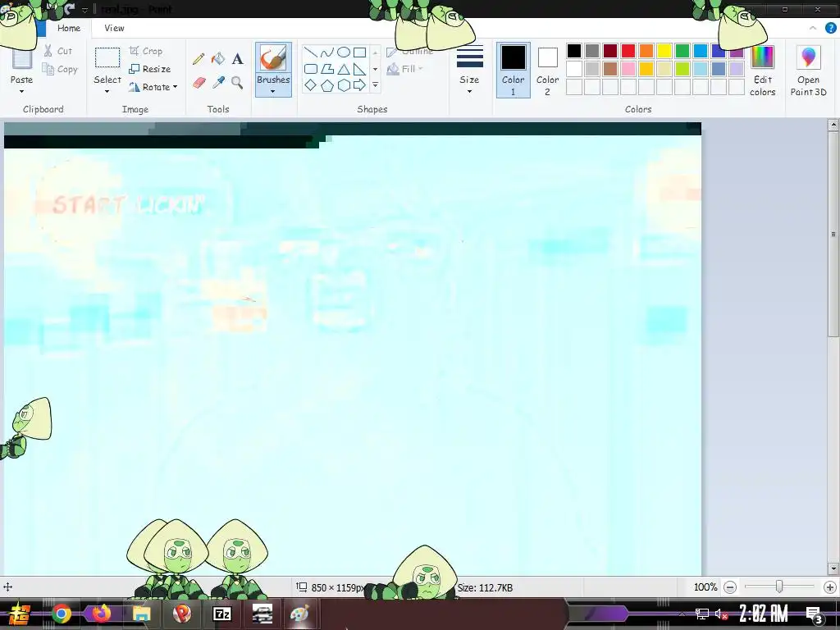
Task: Open the notification center icon
Action: (x=813, y=614)
